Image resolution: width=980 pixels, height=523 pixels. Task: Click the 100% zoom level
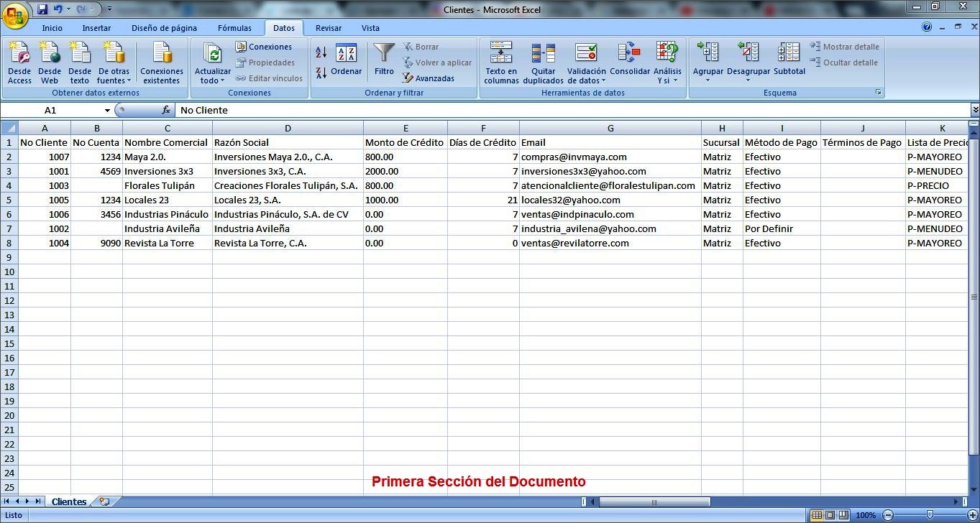click(866, 515)
